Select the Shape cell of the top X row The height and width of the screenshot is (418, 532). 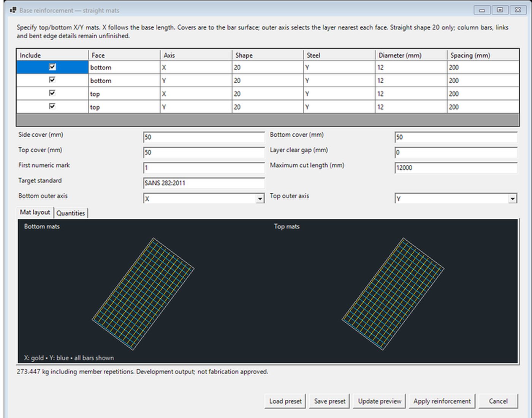coord(268,94)
